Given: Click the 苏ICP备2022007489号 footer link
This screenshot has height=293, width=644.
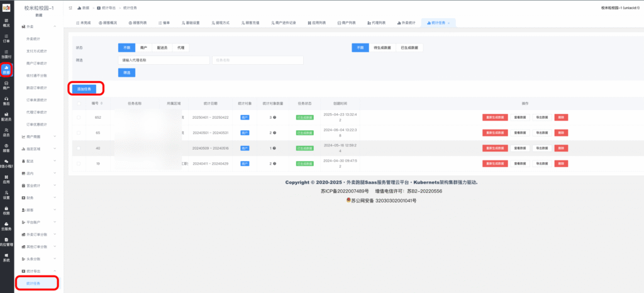Looking at the screenshot, I should [x=345, y=191].
